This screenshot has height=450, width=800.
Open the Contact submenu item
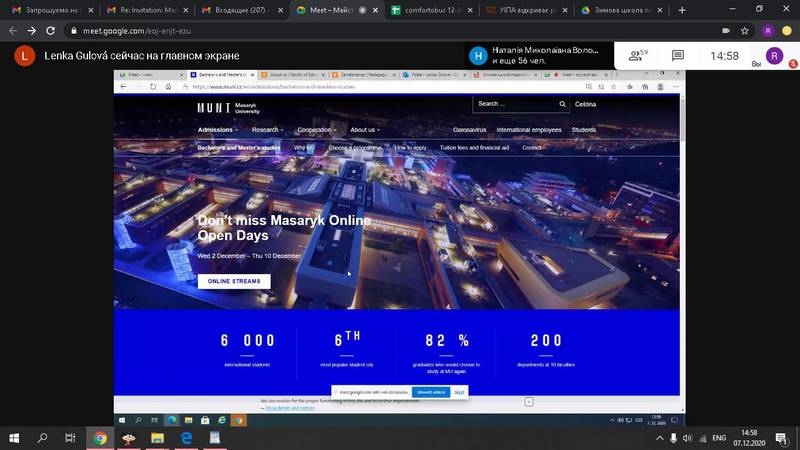pos(532,147)
